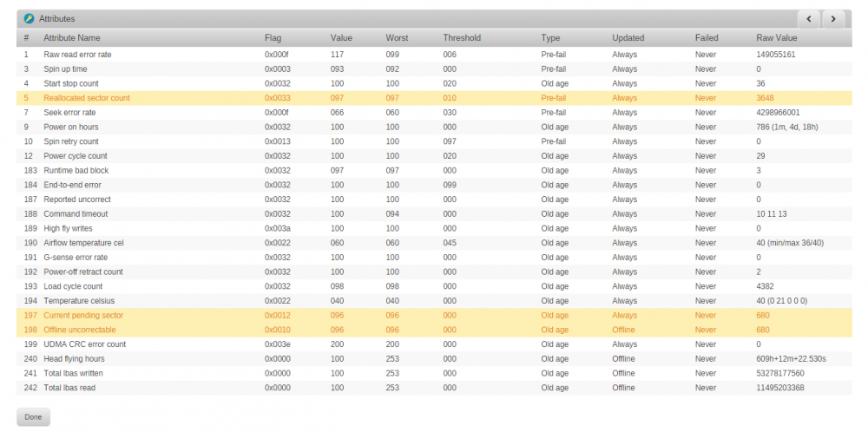Select the Load cycle count row
This screenshot has height=432, width=868.
coord(434,286)
